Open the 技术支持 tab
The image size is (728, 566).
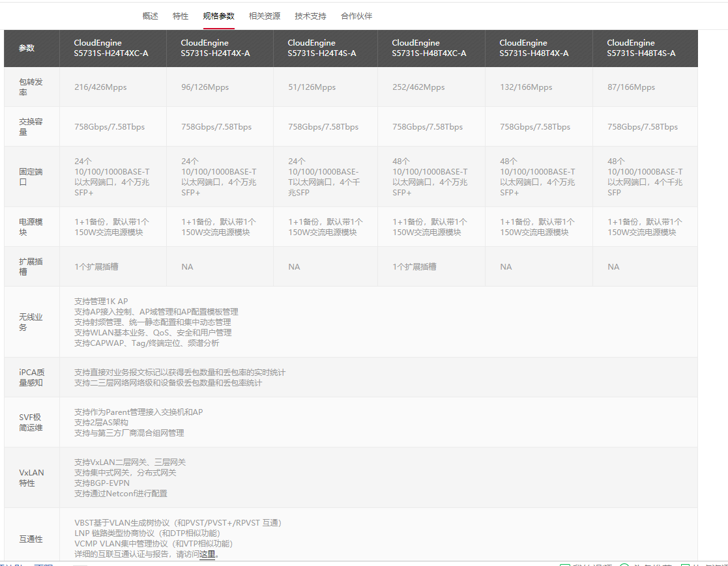(310, 16)
